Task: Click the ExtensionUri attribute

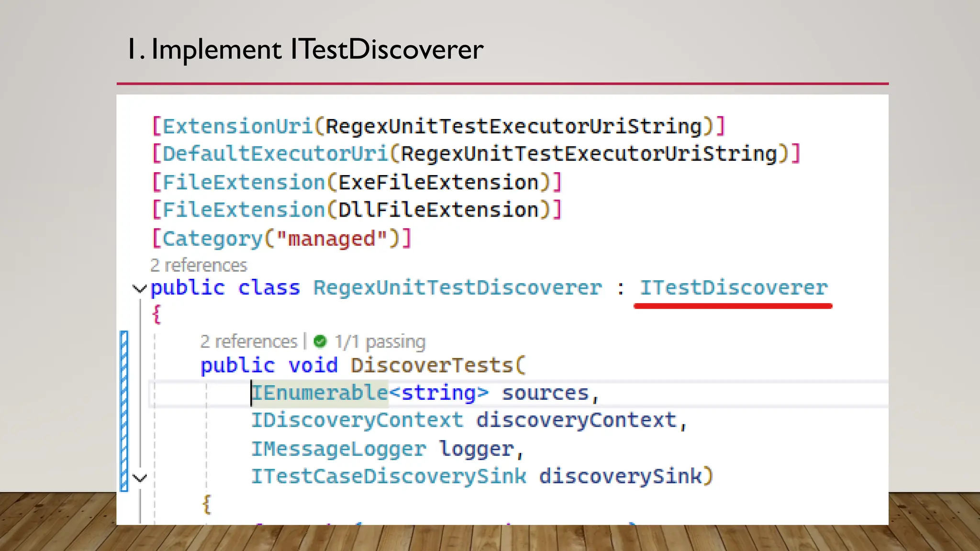Action: pos(237,126)
